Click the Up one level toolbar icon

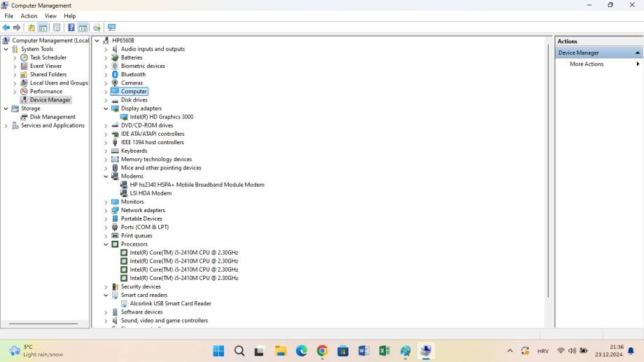point(31,27)
